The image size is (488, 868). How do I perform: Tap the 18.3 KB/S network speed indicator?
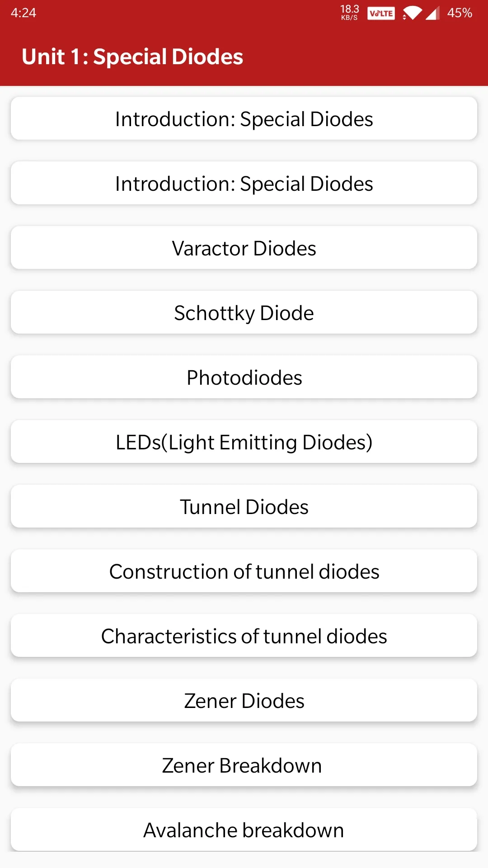click(x=349, y=13)
